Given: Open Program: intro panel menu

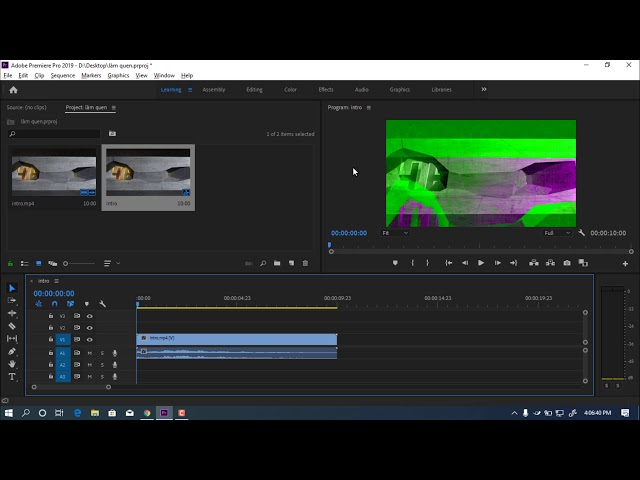Looking at the screenshot, I should tap(369, 108).
